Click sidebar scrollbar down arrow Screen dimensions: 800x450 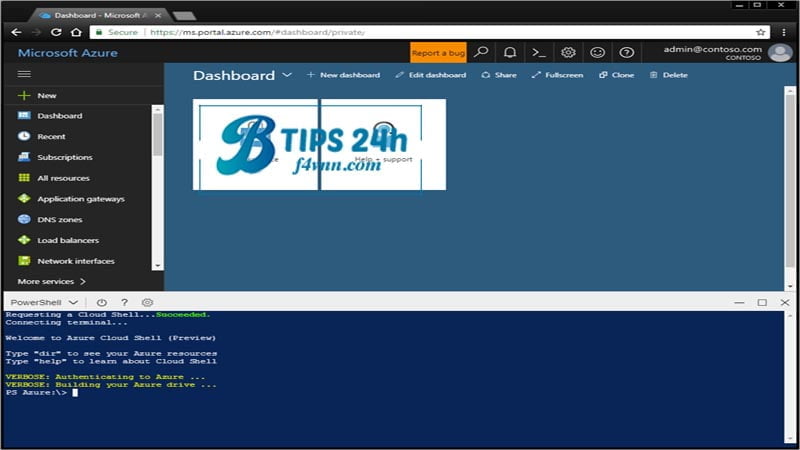(x=157, y=265)
